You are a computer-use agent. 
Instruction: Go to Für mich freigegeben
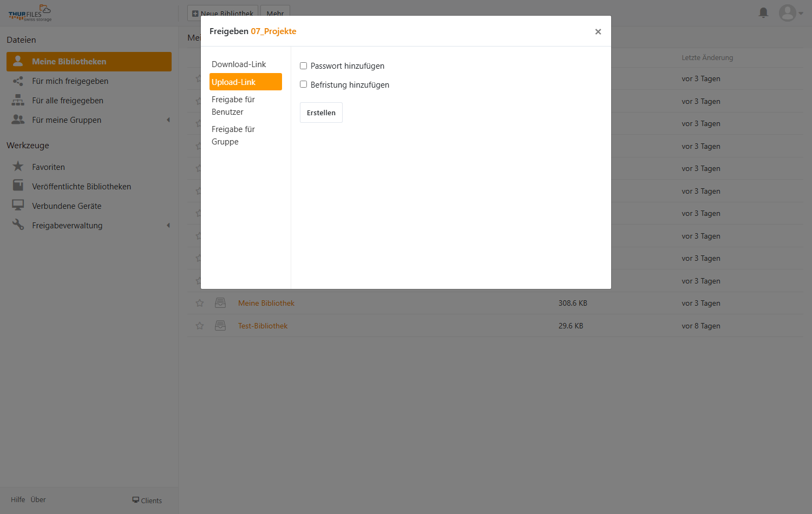pos(89,81)
